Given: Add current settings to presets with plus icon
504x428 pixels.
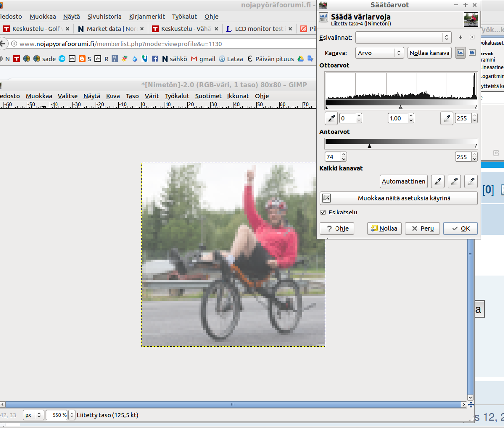Looking at the screenshot, I should click(x=460, y=37).
